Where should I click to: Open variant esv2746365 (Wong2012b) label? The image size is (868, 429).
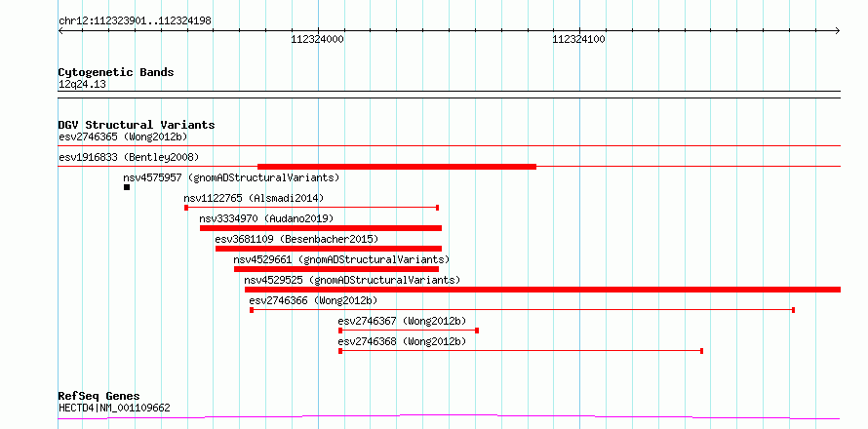pyautogui.click(x=123, y=136)
